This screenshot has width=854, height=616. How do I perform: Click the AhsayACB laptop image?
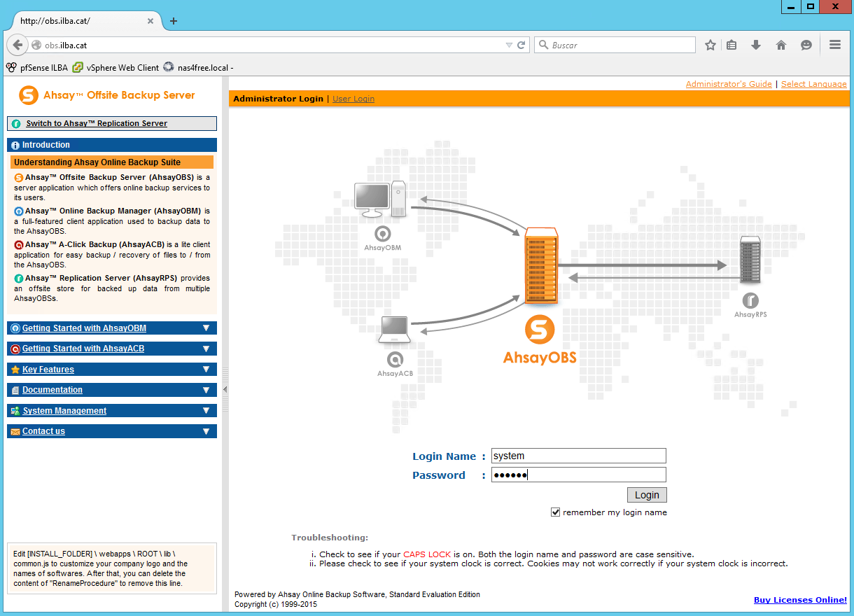[x=394, y=330]
